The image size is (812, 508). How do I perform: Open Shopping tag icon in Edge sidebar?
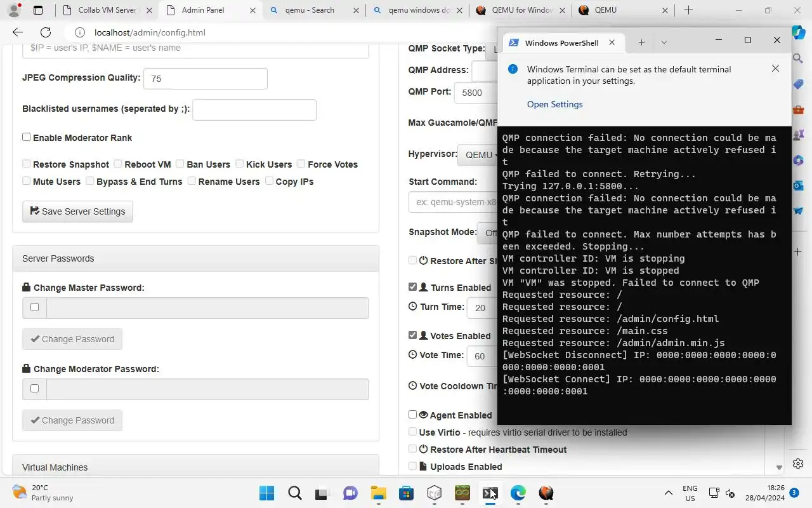798,84
